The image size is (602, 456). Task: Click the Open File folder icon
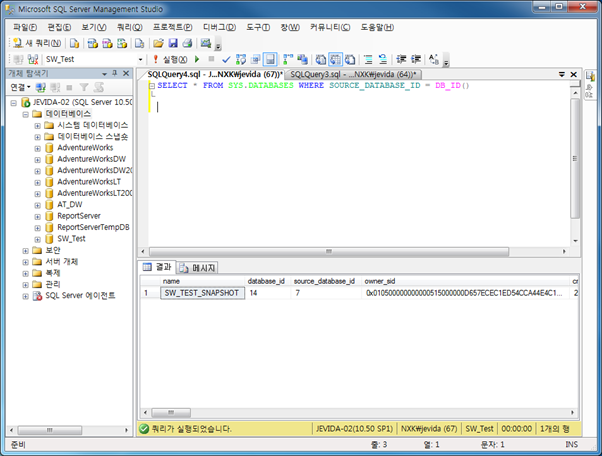point(158,43)
